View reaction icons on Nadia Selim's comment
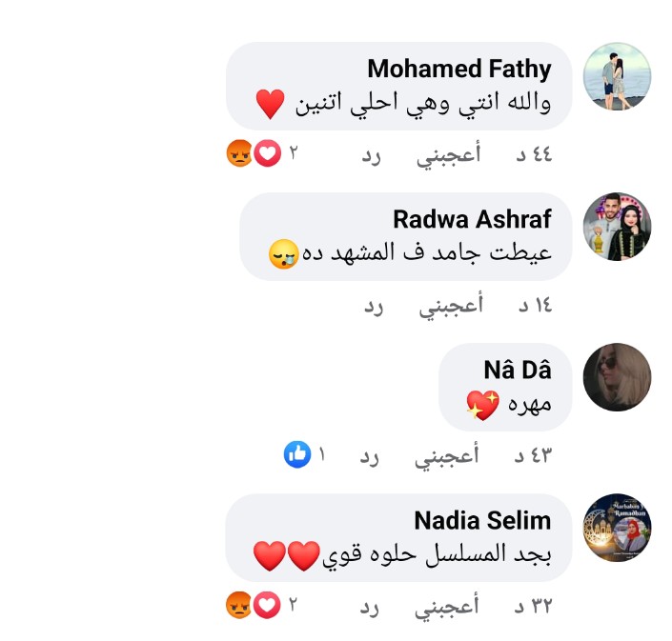This screenshot has width=672, height=641. [253, 605]
